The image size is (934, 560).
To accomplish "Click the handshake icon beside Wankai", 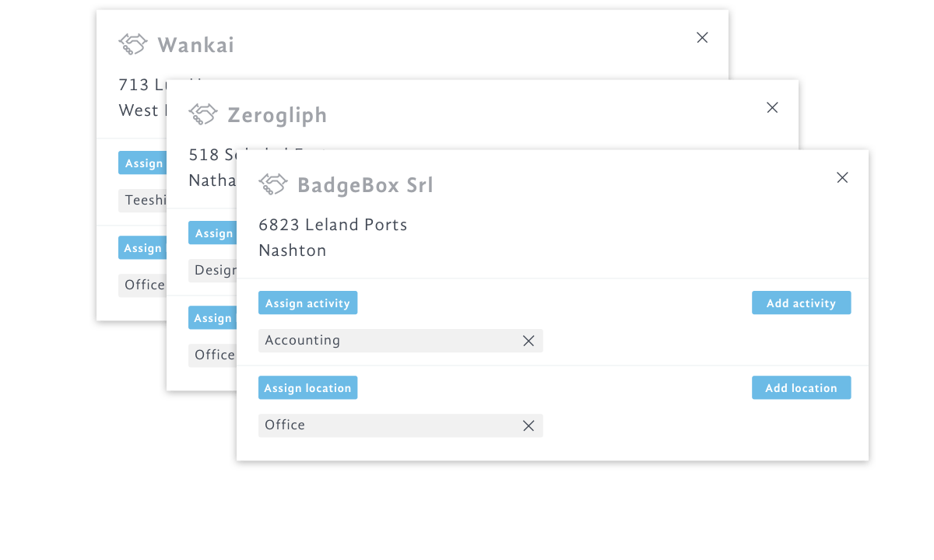I will tap(132, 44).
